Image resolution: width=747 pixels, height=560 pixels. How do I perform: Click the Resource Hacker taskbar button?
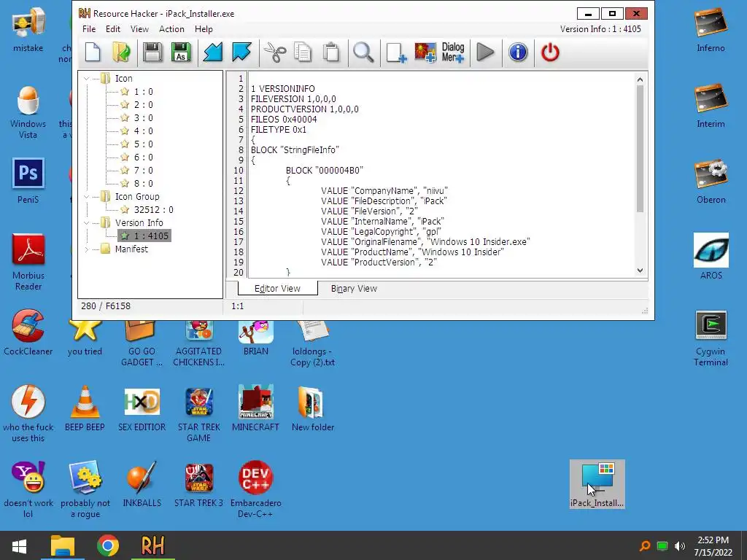pyautogui.click(x=152, y=545)
